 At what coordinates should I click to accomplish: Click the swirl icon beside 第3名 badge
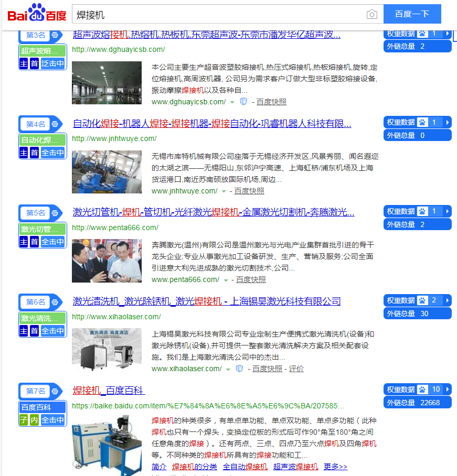55,35
